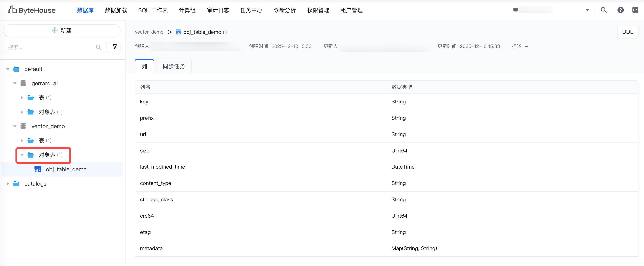This screenshot has height=266, width=644.
Task: Expand the catalogs folder node
Action: pos(8,184)
